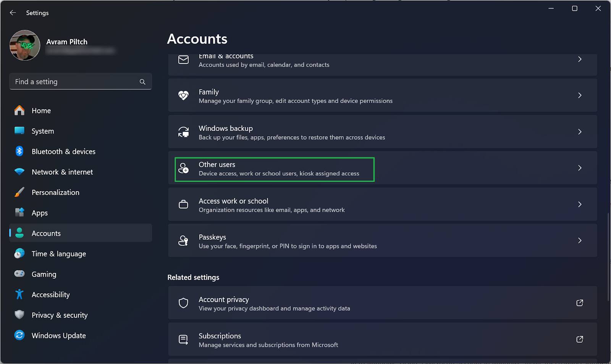This screenshot has height=364, width=611.
Task: Expand the Other users chevron
Action: tap(579, 168)
